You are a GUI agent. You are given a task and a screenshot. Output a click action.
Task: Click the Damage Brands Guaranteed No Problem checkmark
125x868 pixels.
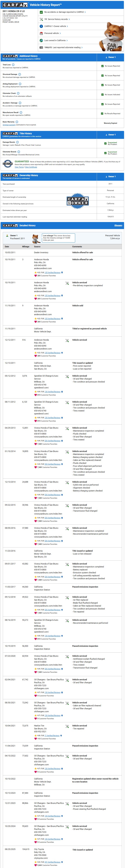[x=105, y=143]
